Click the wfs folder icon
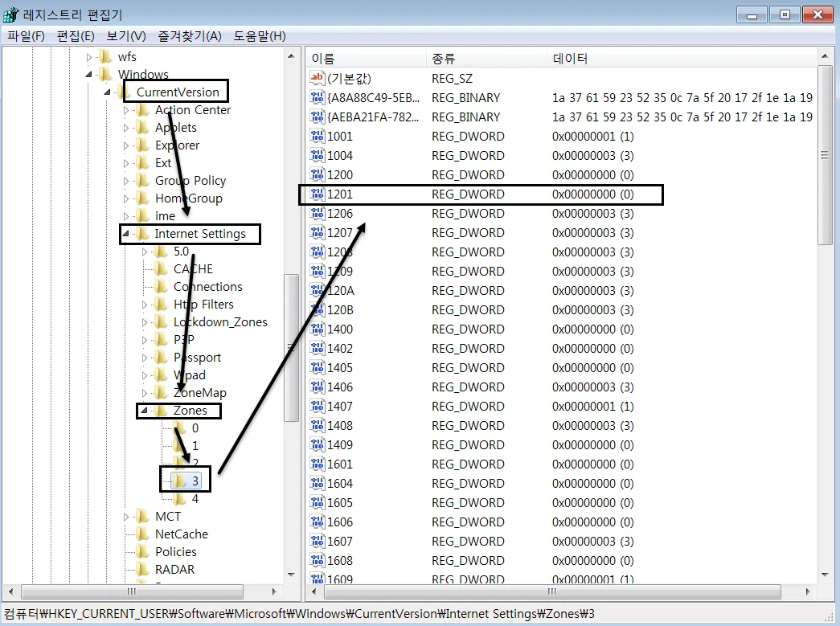Screen dimensions: 840x626 click(x=105, y=56)
